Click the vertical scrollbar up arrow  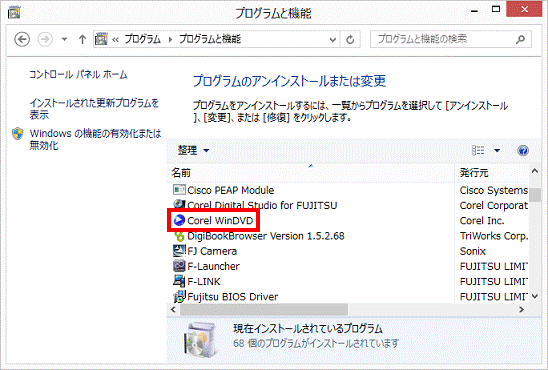pyautogui.click(x=535, y=171)
